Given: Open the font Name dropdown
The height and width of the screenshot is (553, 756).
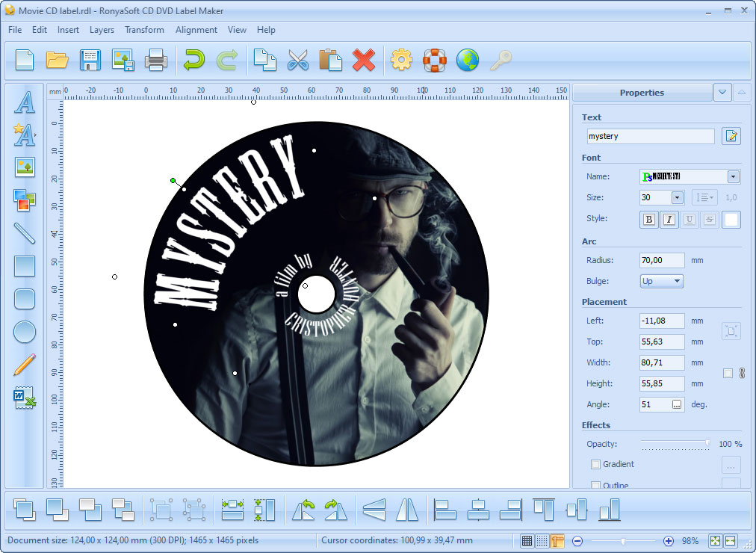Looking at the screenshot, I should click(x=733, y=176).
